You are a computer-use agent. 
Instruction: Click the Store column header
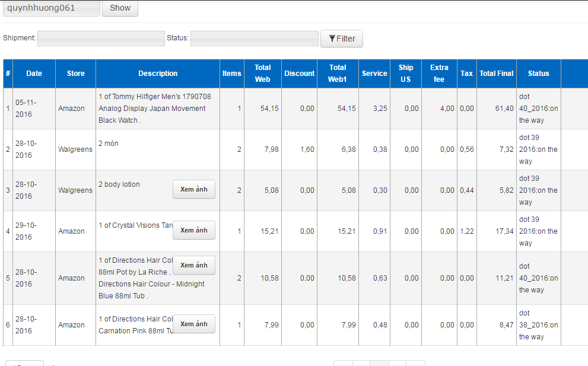[76, 74]
